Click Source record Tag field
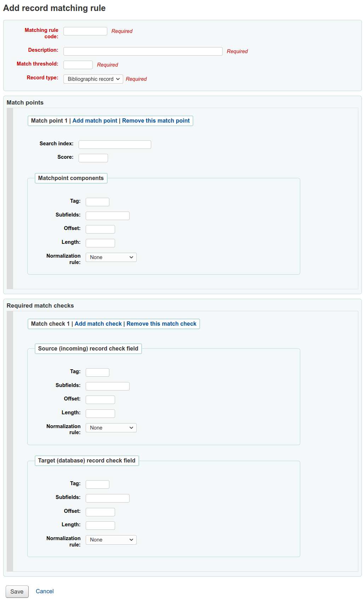 coord(97,372)
